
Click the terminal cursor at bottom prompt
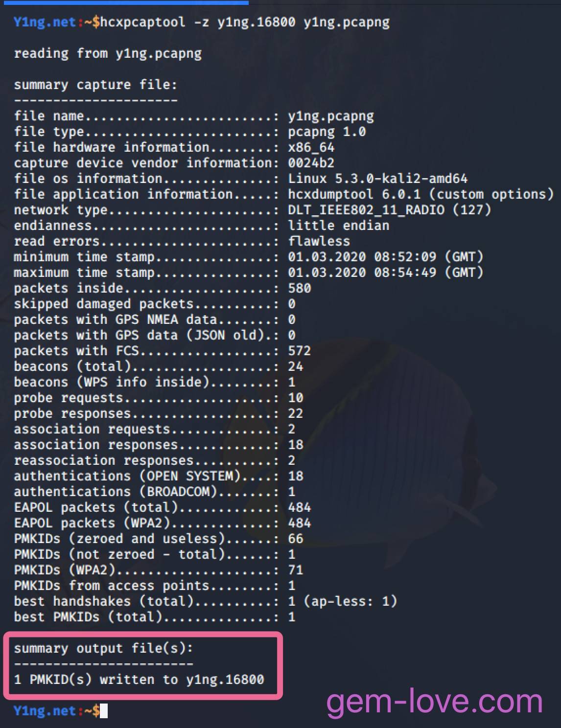(x=104, y=711)
